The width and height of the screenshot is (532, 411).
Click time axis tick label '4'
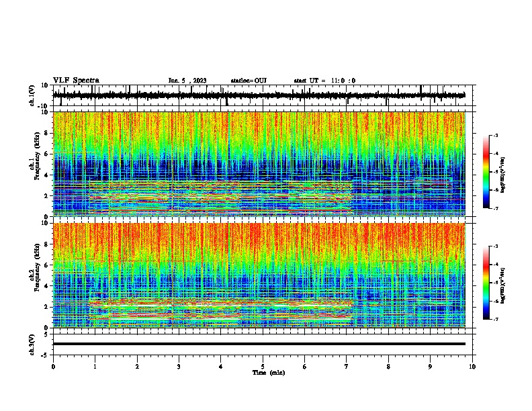click(221, 367)
